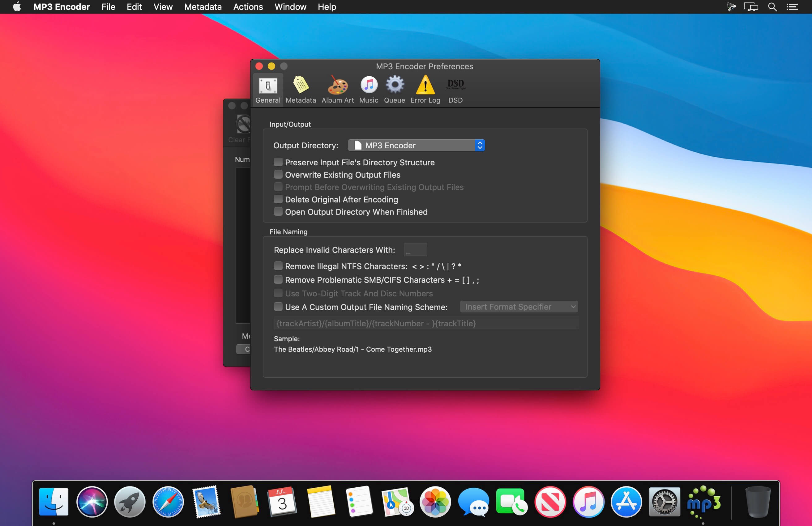Expand the Insert Format Specifier dropdown
The width and height of the screenshot is (812, 526).
click(519, 307)
